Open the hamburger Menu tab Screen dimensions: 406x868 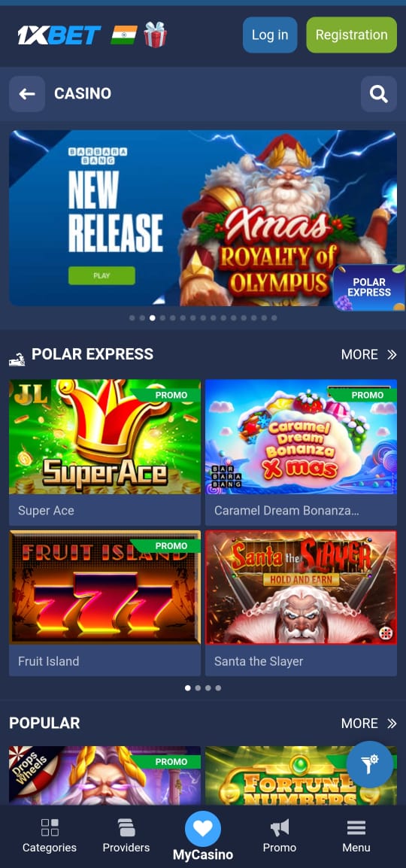(x=356, y=836)
